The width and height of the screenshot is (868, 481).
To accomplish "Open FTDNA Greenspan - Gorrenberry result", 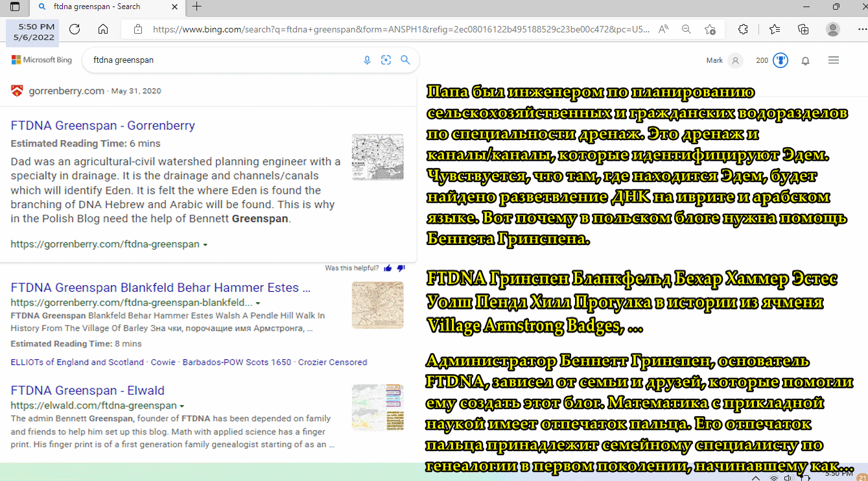I will pyautogui.click(x=102, y=126).
